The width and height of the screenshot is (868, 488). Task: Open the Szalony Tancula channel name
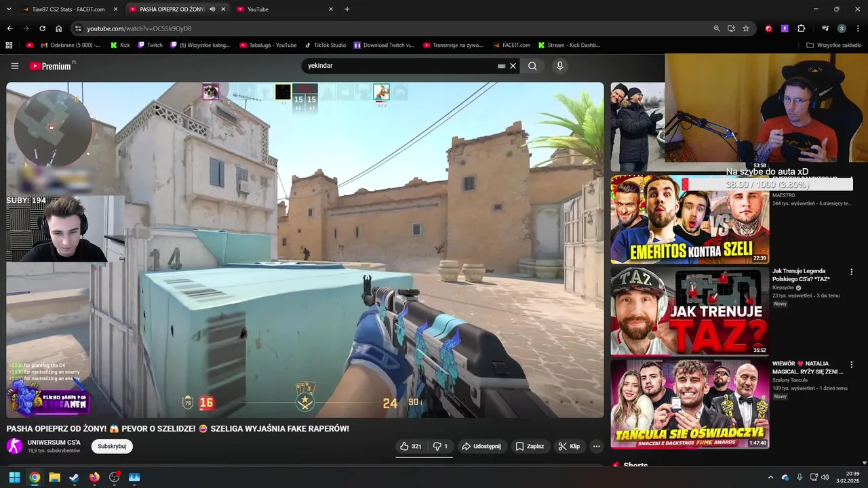tap(791, 380)
